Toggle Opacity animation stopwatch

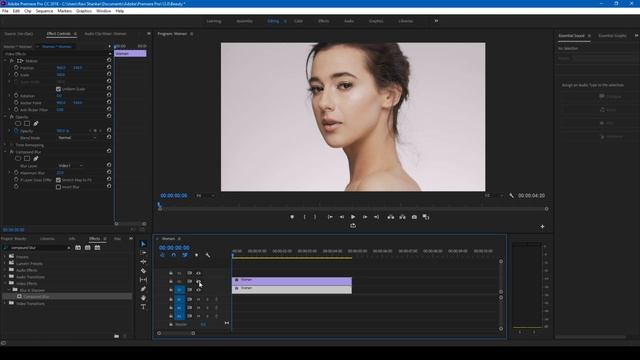pos(16,131)
